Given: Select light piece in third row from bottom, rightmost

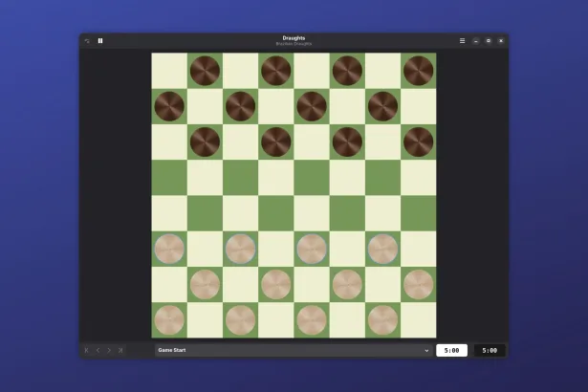Looking at the screenshot, I should click(382, 249).
